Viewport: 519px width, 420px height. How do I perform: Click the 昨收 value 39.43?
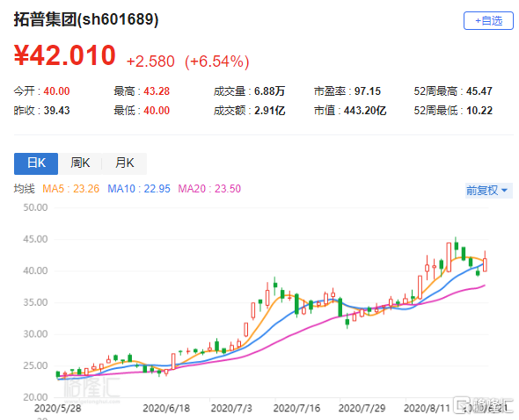pos(56,111)
